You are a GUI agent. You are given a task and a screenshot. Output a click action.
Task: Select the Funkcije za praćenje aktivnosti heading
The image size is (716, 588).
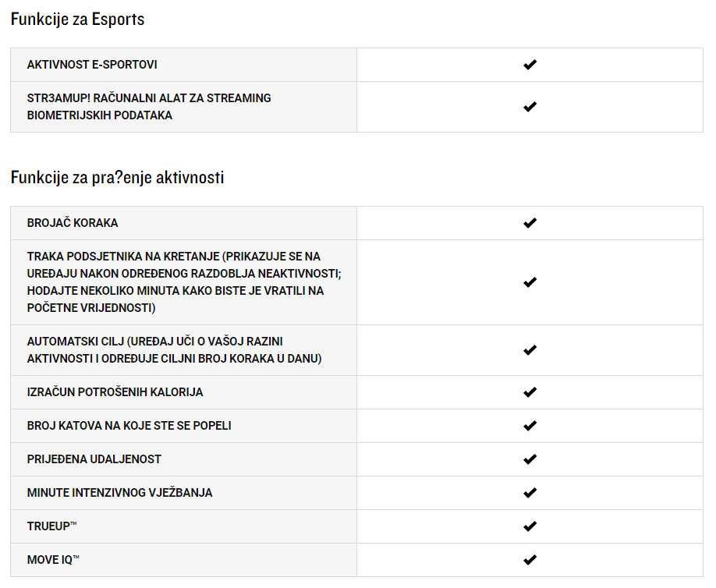117,177
